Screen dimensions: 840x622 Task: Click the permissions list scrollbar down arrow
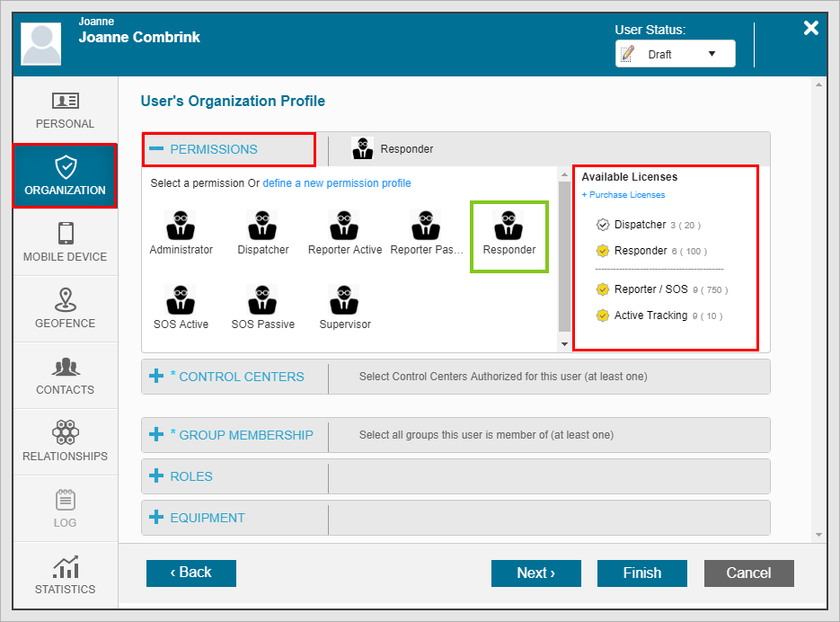[564, 344]
